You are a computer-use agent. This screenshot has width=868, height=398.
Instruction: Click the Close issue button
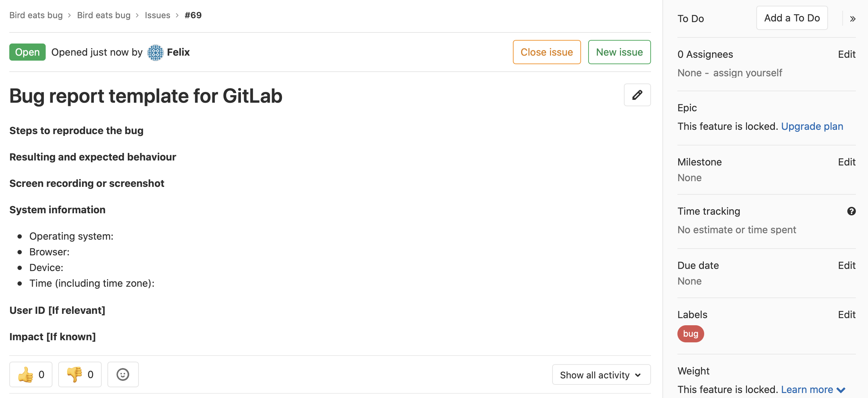[546, 52]
